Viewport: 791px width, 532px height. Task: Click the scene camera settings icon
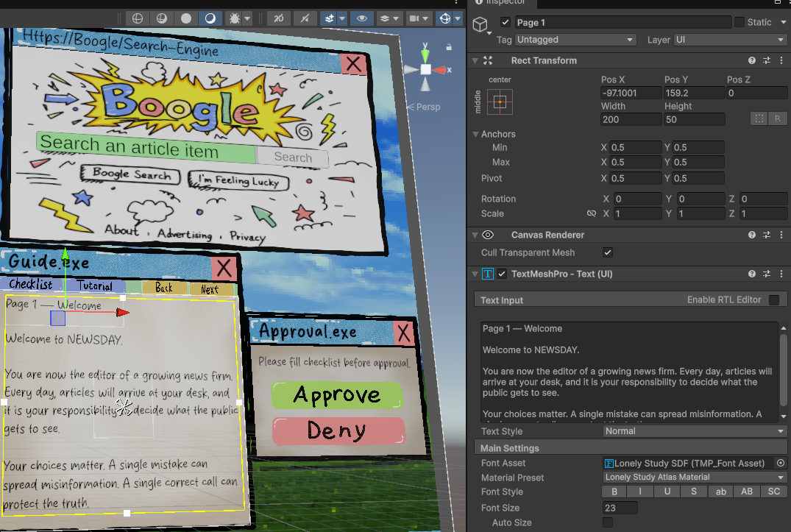pyautogui.click(x=414, y=18)
